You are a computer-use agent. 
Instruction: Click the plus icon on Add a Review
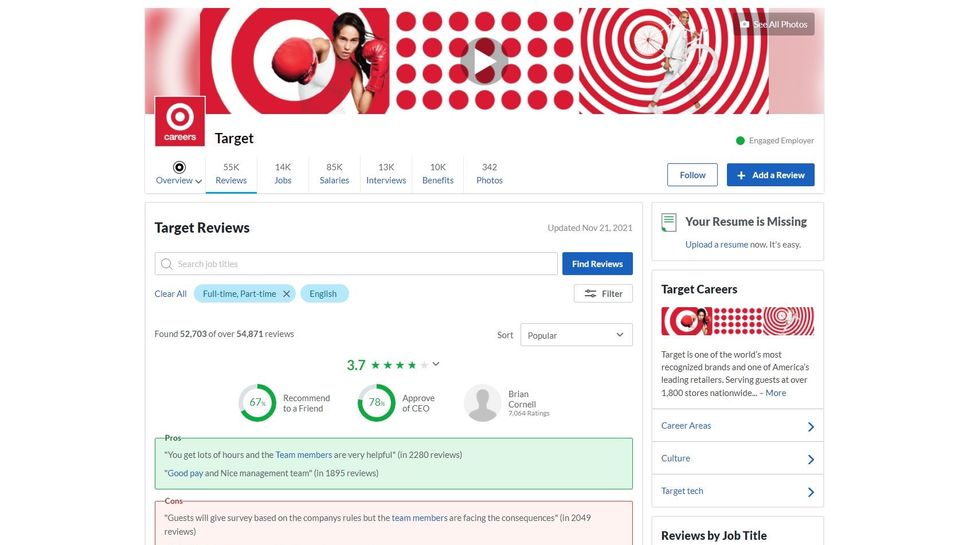(741, 176)
